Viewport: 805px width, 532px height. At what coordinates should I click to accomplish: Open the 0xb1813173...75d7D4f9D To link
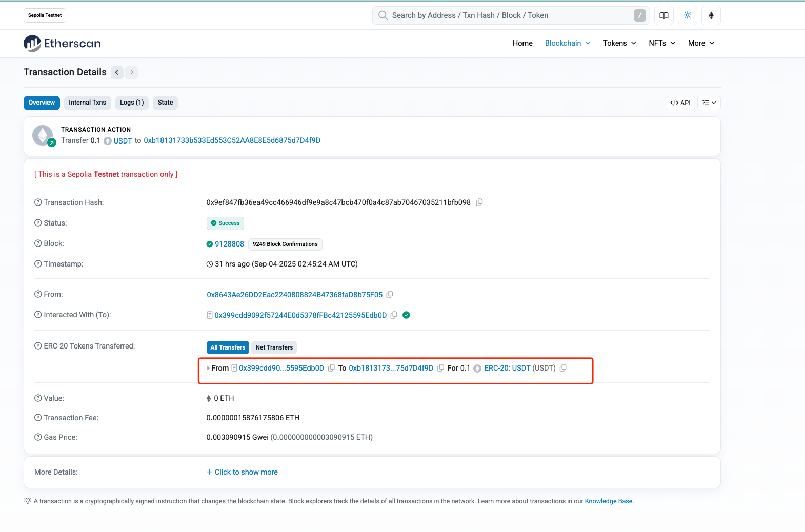391,368
